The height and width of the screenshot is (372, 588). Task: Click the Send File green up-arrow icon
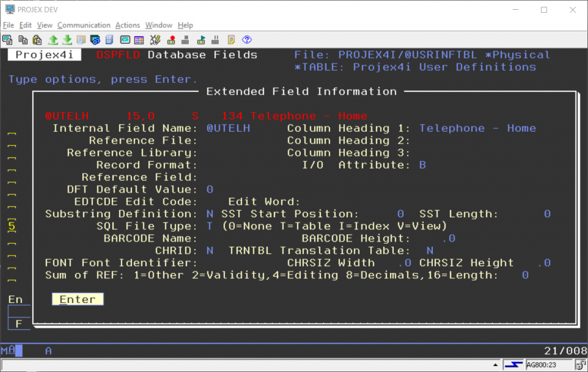pyautogui.click(x=53, y=40)
